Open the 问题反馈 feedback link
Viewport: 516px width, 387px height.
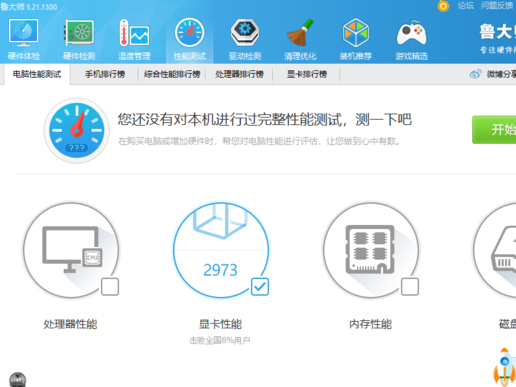[497, 5]
